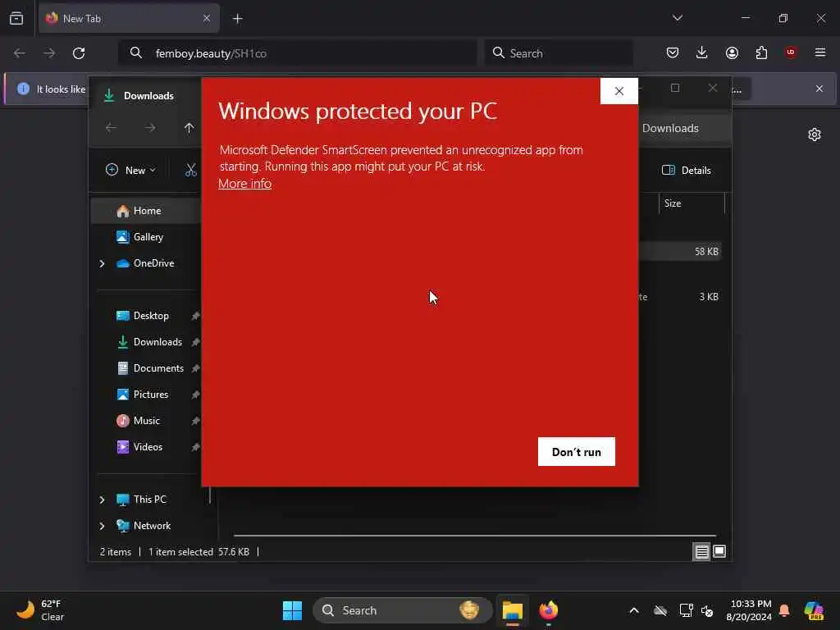Select the Downloads tab in File Explorer
Screen dimensions: 840x630
pos(148,96)
